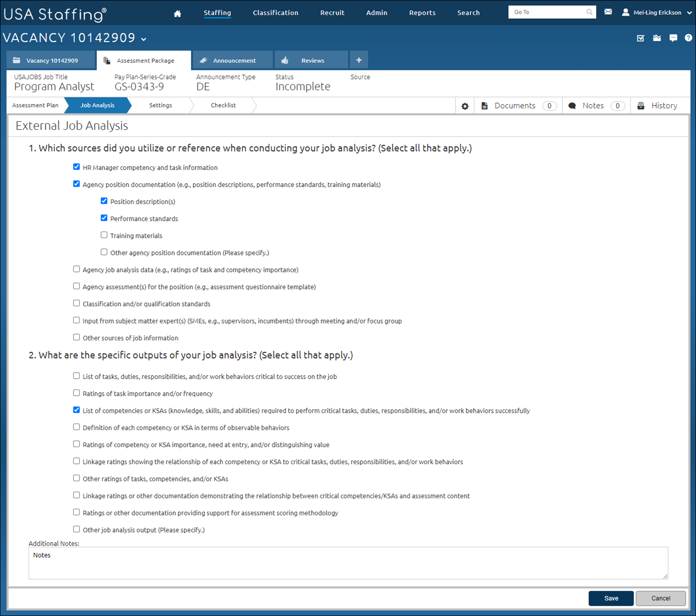This screenshot has height=616, width=696.
Task: Check Other sources of job information checkbox
Action: 76,337
